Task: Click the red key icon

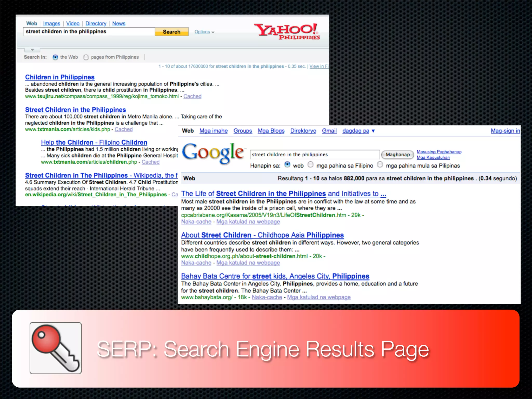Action: pyautogui.click(x=55, y=348)
